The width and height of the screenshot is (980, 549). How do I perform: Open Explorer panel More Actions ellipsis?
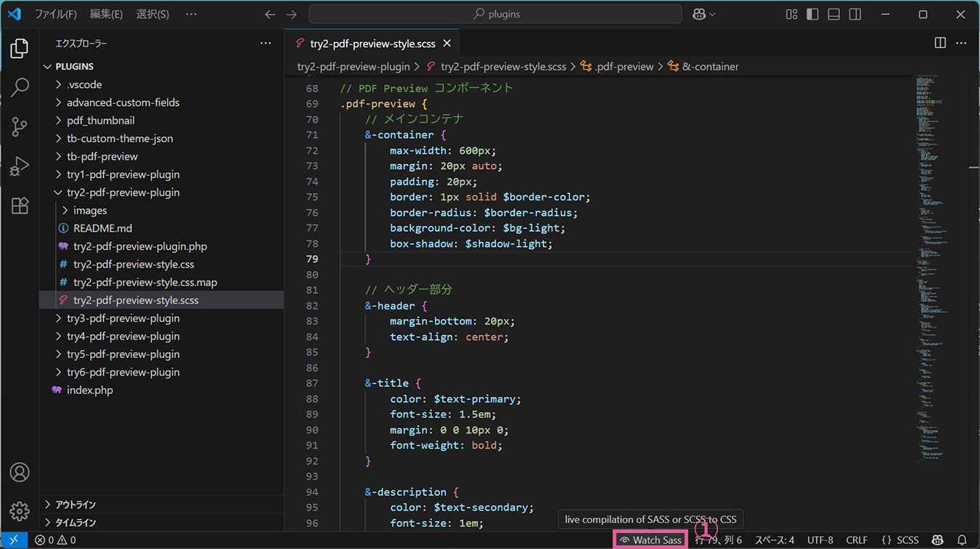click(x=266, y=44)
